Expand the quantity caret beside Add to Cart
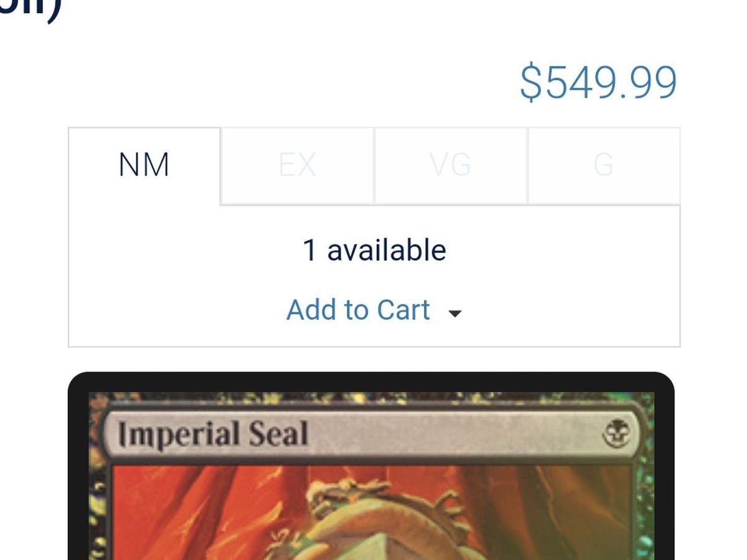 [x=455, y=313]
